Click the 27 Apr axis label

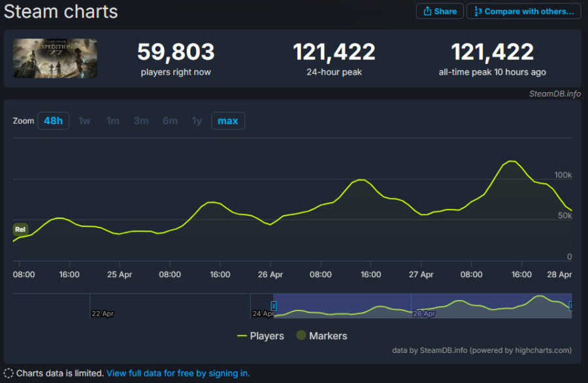tap(421, 275)
